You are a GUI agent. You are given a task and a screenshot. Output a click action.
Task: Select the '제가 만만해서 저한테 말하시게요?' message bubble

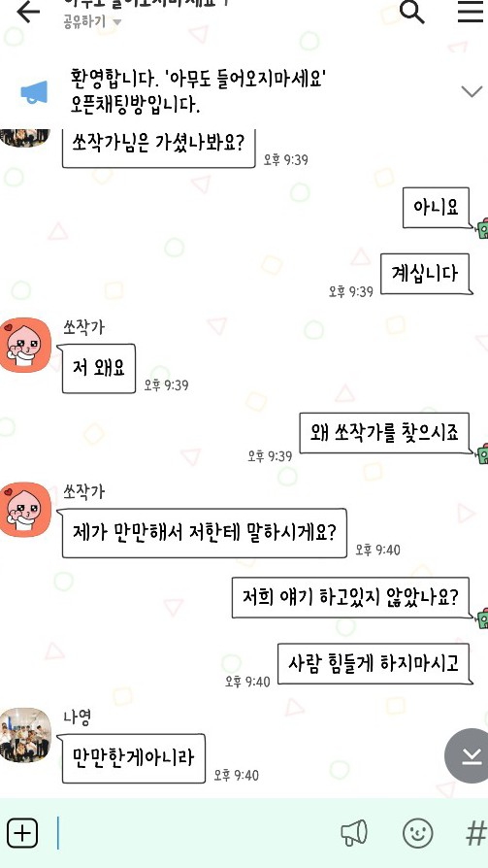pos(204,533)
